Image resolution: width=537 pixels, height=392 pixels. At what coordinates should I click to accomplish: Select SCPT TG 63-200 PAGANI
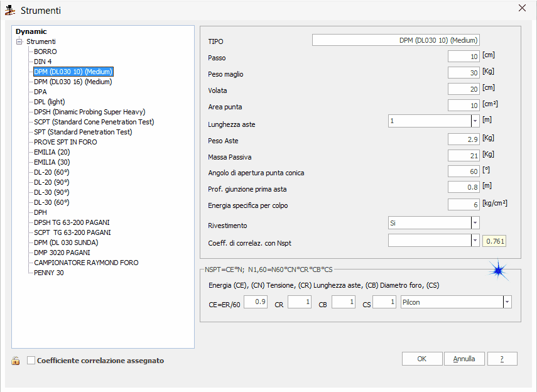[73, 232]
